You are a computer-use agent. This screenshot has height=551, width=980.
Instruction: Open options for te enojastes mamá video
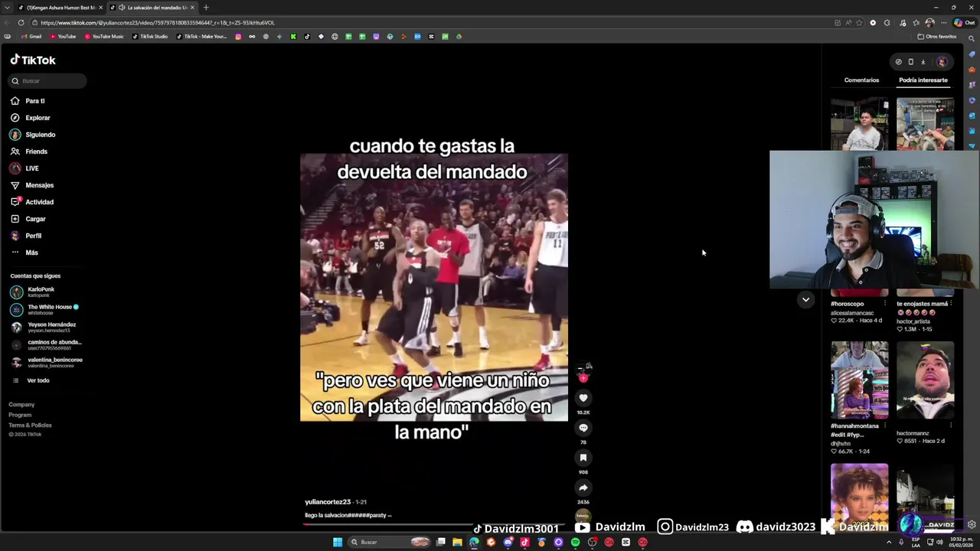coord(951,304)
